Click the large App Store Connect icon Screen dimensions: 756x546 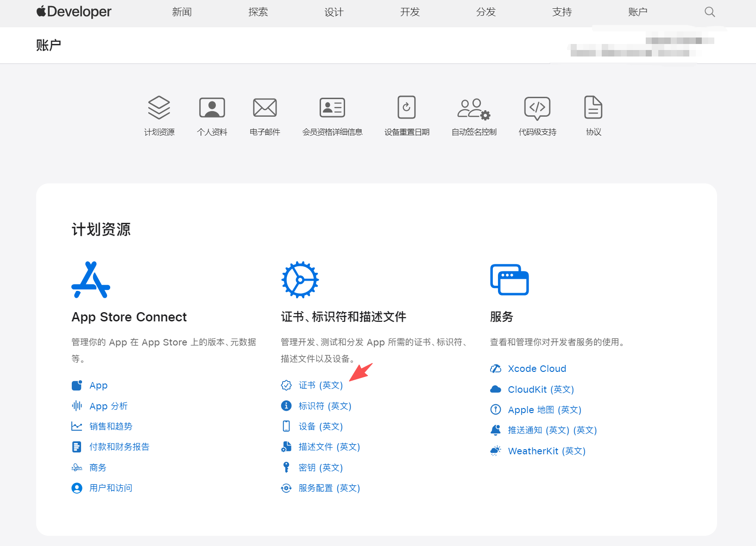tap(91, 280)
